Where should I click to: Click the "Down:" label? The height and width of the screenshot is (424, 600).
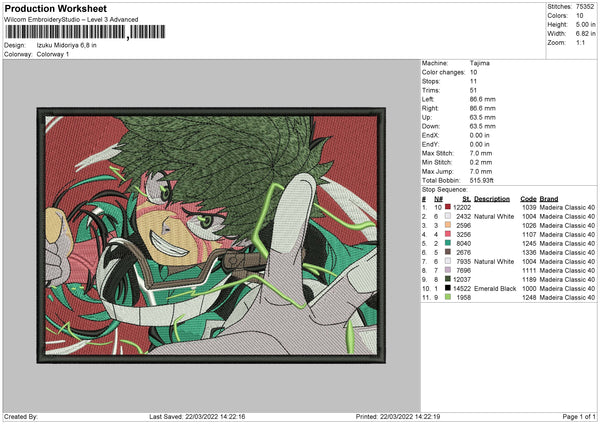(431, 126)
